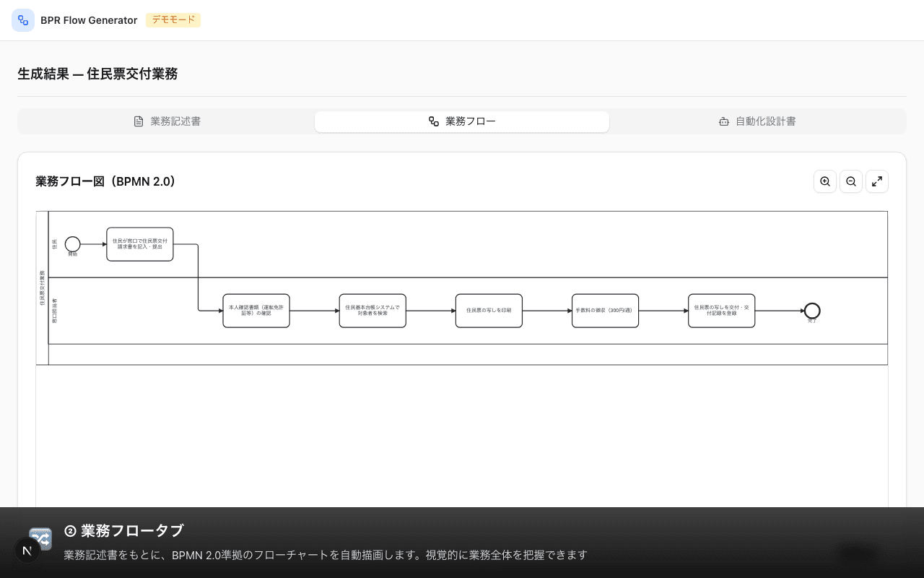The image size is (924, 578).
Task: Click the zoom-in magnifier icon
Action: pyautogui.click(x=825, y=181)
